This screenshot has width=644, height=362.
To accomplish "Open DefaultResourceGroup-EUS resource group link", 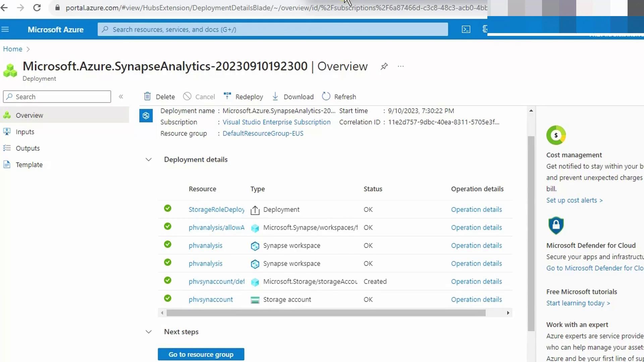I will (x=263, y=133).
